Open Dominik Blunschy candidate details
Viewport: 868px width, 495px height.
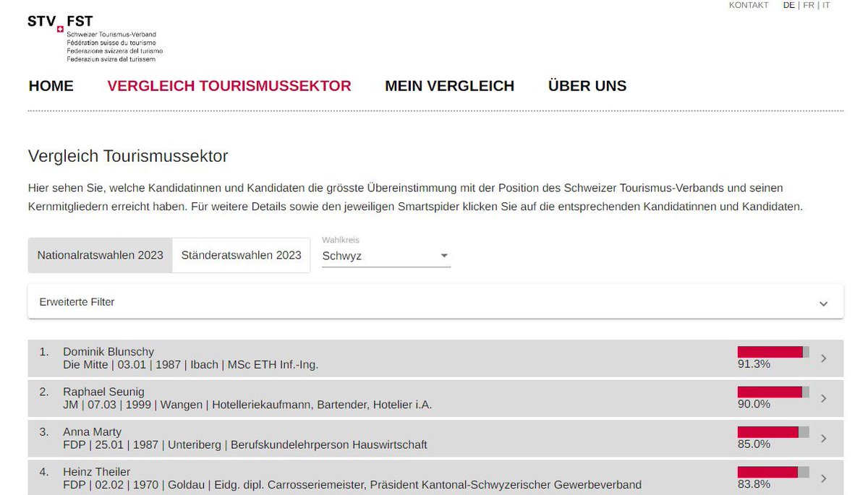point(435,358)
